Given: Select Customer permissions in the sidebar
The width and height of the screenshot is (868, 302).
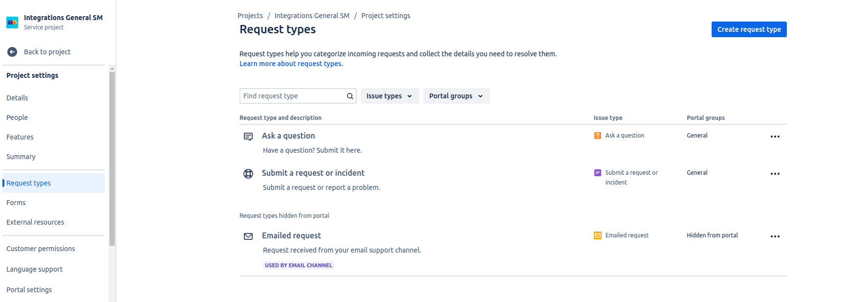Looking at the screenshot, I should click(41, 249).
